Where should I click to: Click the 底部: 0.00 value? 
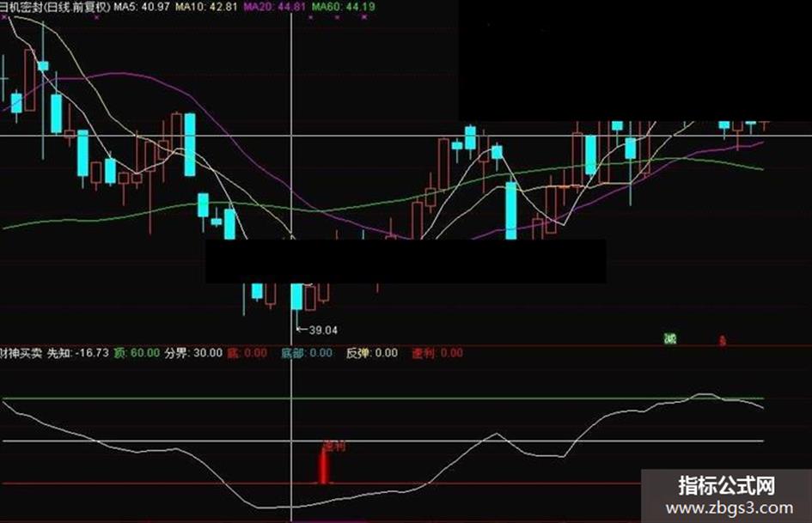pos(307,353)
